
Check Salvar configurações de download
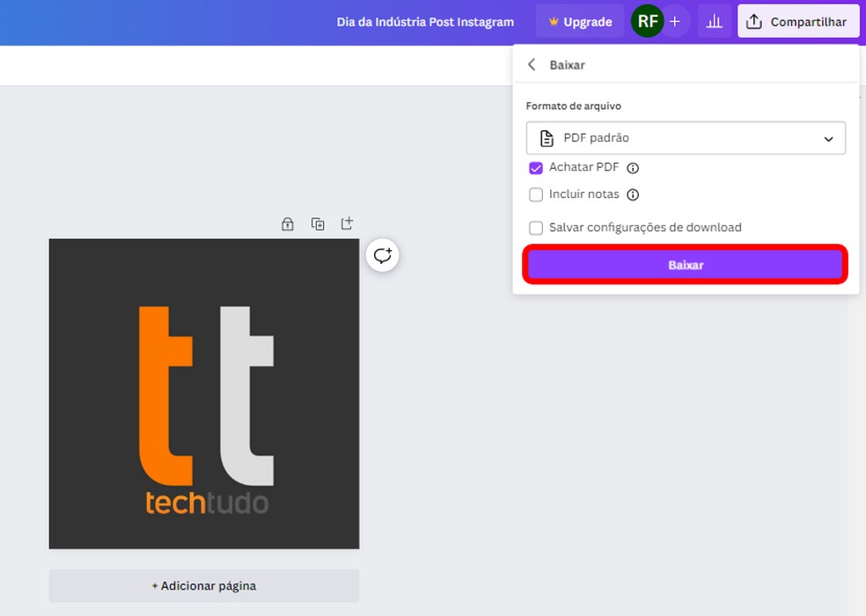click(x=536, y=228)
